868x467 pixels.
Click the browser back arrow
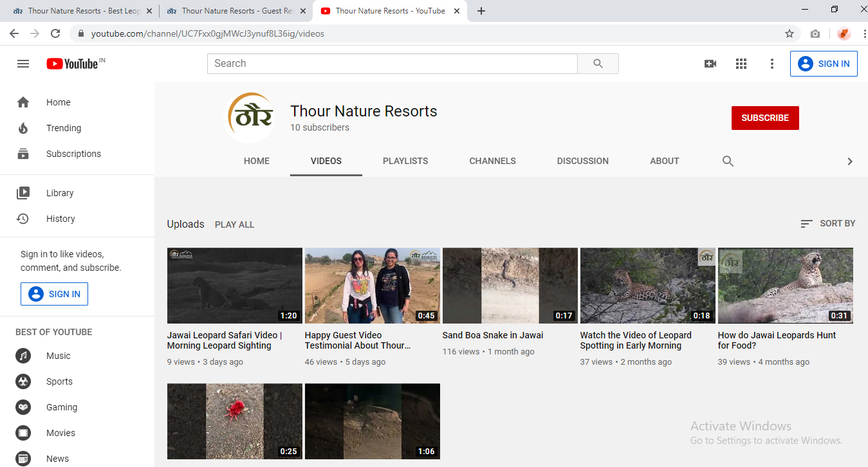coord(14,33)
